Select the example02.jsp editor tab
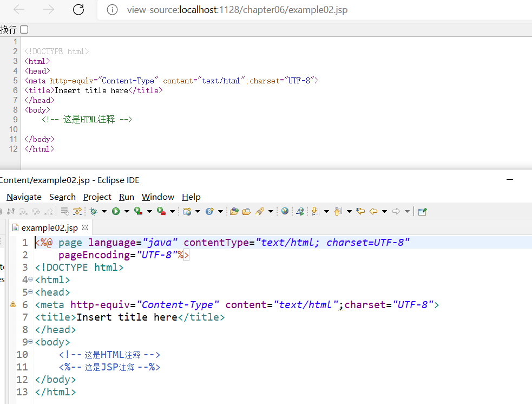This screenshot has width=532, height=404. click(50, 227)
